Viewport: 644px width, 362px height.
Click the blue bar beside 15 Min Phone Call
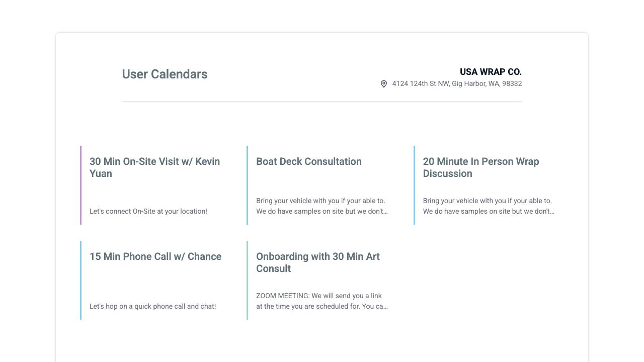[x=80, y=280]
